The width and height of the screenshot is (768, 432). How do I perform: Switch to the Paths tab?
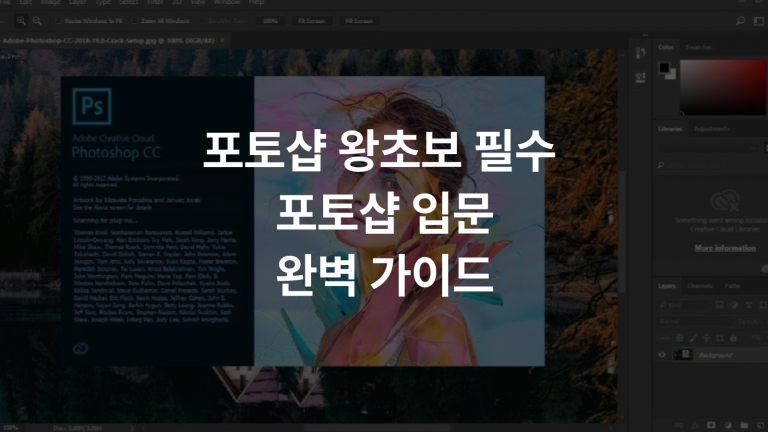732,286
